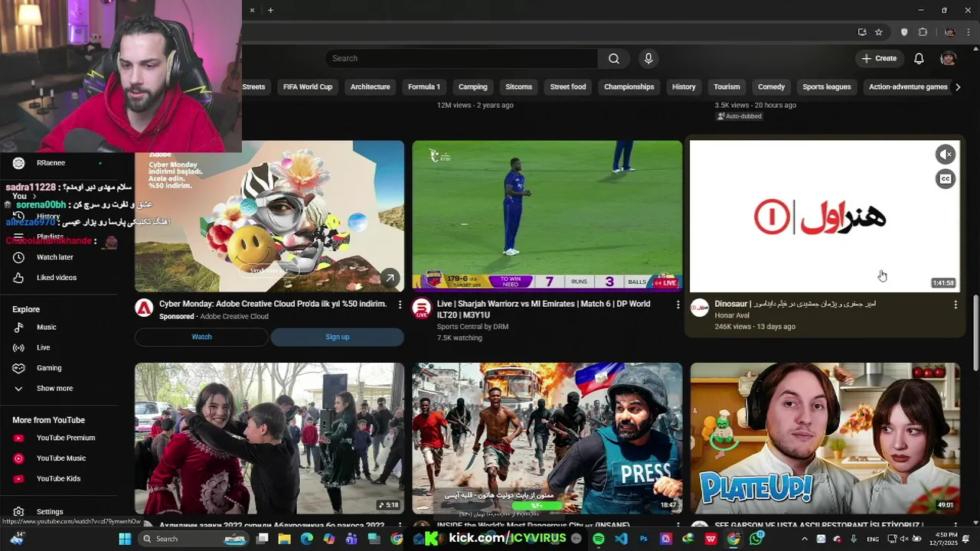Select the History category chip
The image size is (980, 551).
684,87
